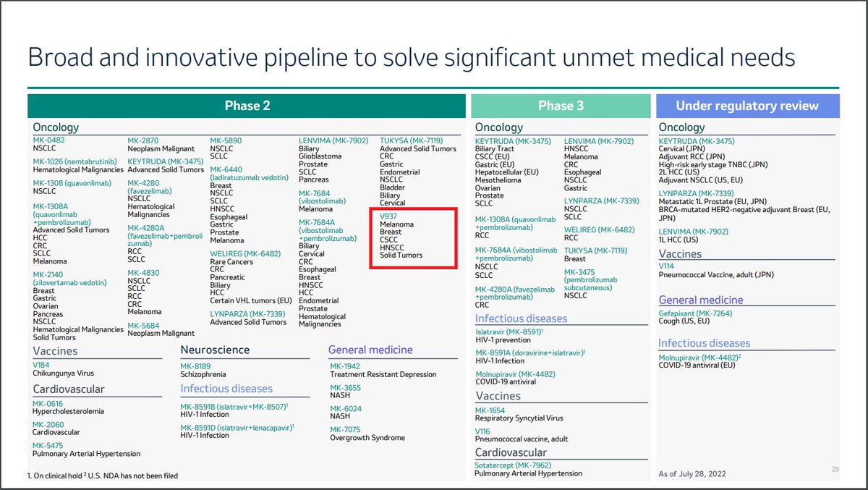Image resolution: width=868 pixels, height=490 pixels.
Task: Click the MK-0616 compound name
Action: [48, 403]
